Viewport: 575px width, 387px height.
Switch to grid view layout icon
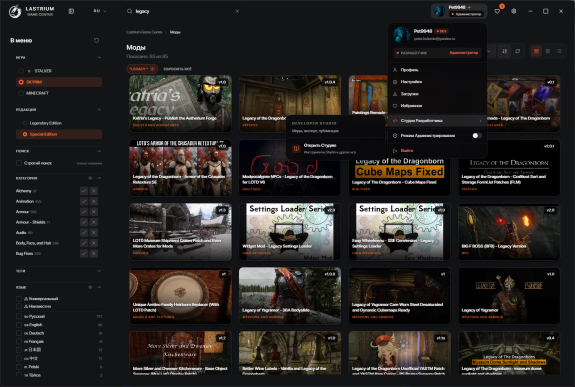[x=536, y=51]
